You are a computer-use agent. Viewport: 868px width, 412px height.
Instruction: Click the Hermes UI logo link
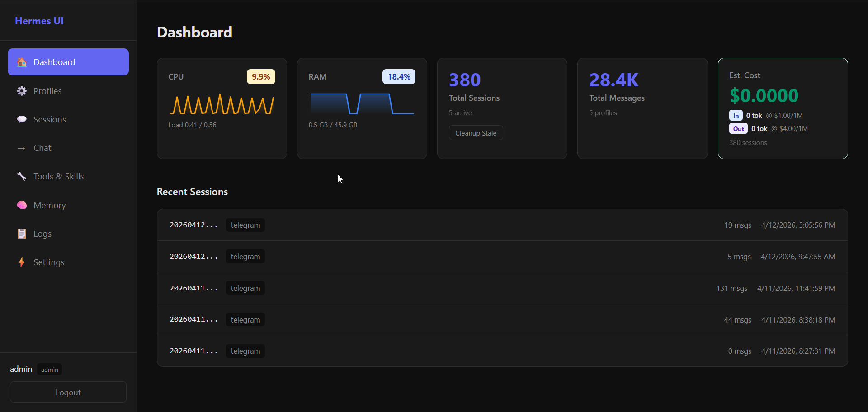(x=39, y=21)
